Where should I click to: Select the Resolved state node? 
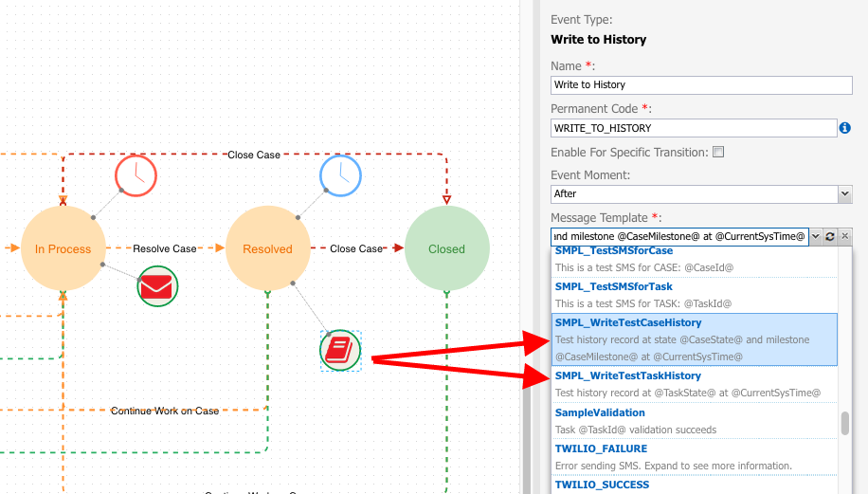coord(268,248)
